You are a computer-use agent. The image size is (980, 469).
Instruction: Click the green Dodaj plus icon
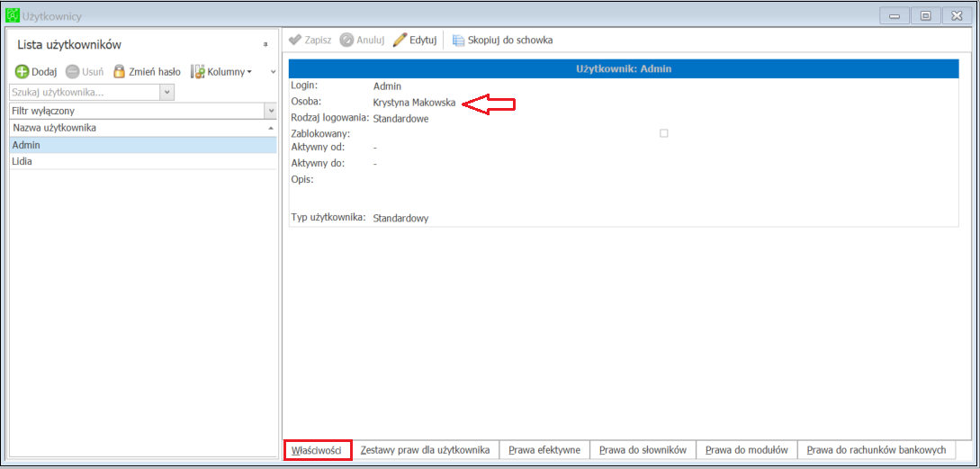22,72
